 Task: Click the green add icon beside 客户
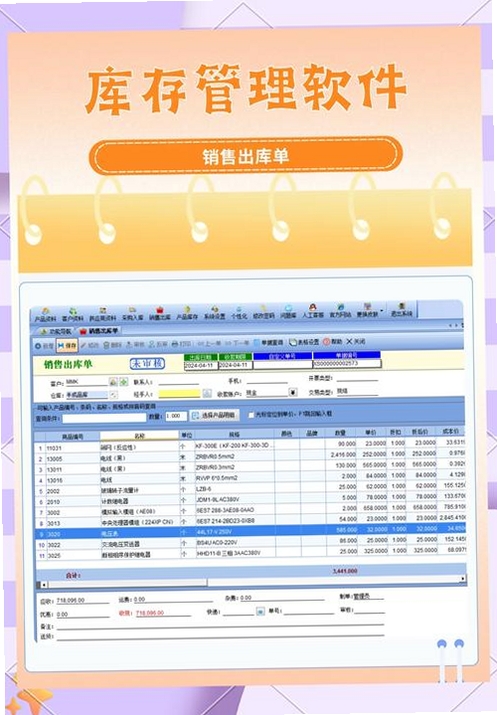(123, 381)
